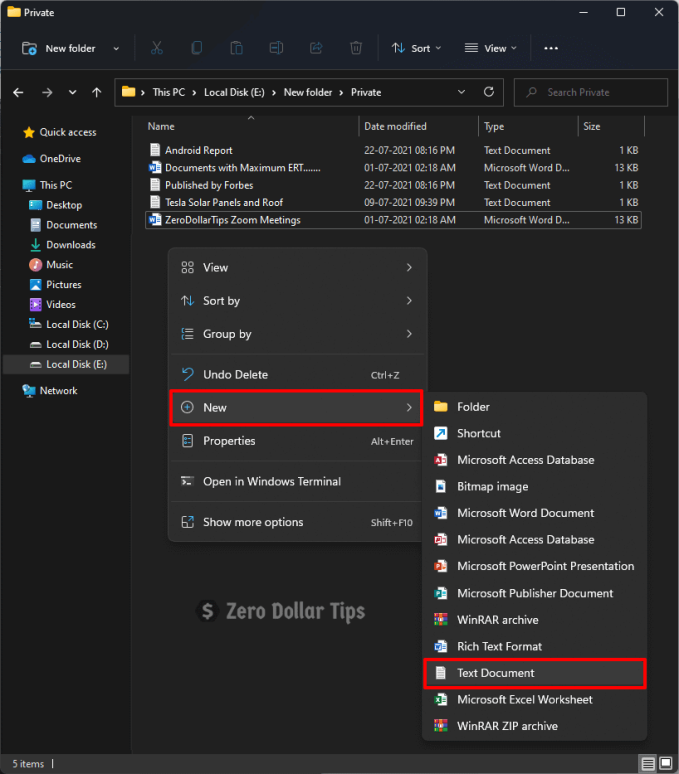The width and height of the screenshot is (679, 774).
Task: Switch to details view icon in status bar
Action: tap(648, 764)
